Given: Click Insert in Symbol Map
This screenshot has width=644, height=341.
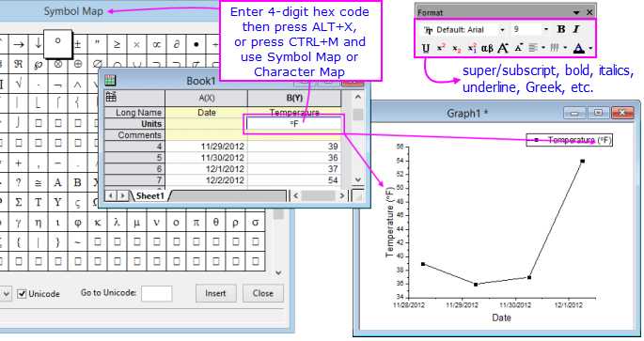Looking at the screenshot, I should [x=215, y=293].
